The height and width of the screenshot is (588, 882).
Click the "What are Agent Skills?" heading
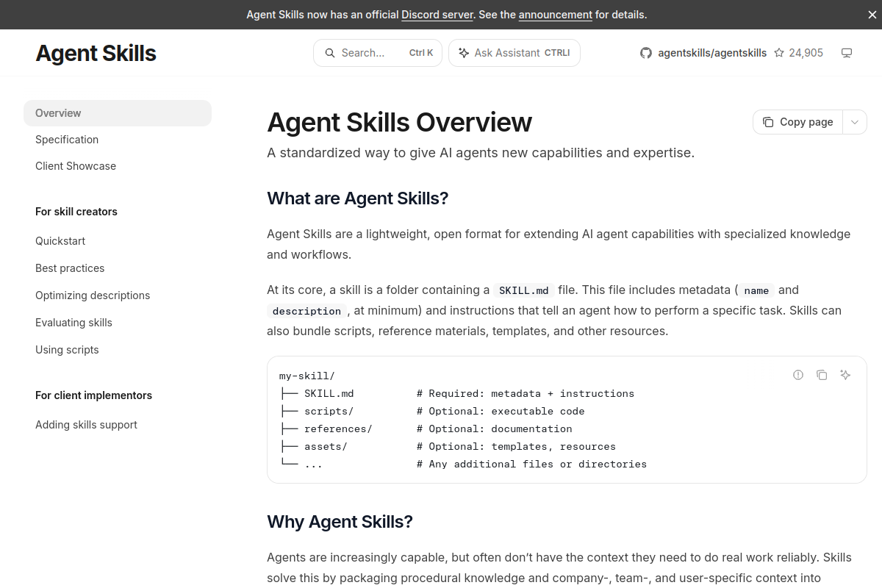(358, 198)
